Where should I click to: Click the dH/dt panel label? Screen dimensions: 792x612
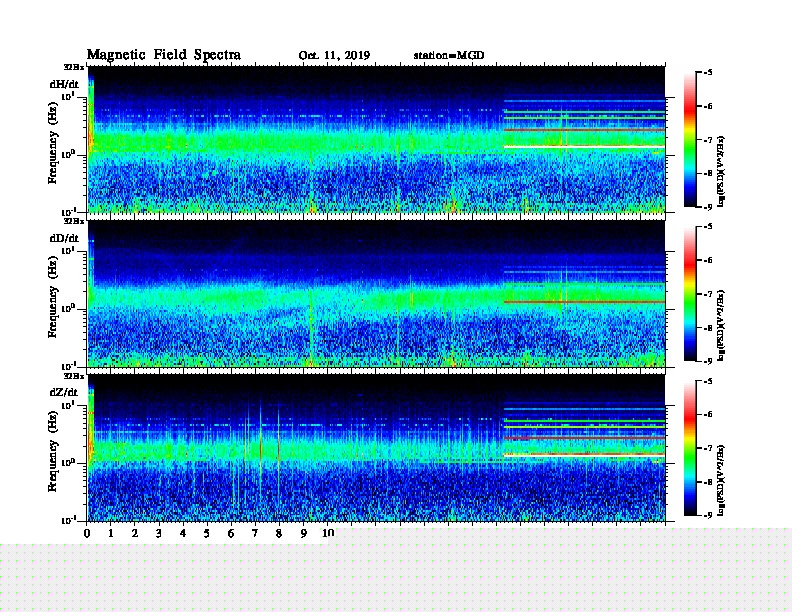point(64,84)
